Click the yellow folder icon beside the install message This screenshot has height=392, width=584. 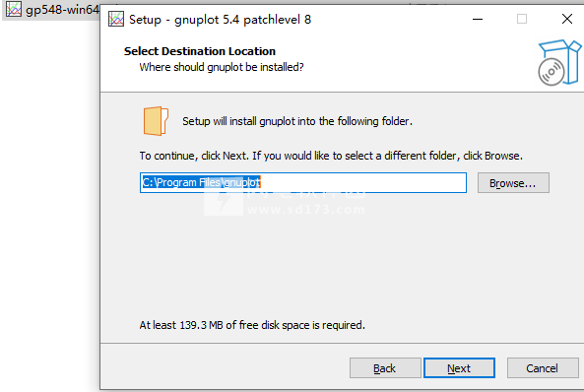(x=156, y=121)
